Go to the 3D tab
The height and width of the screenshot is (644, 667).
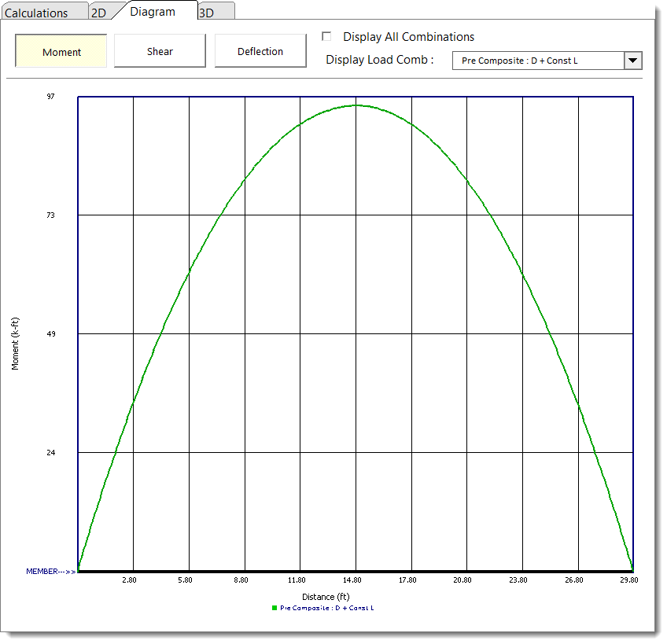coord(207,13)
